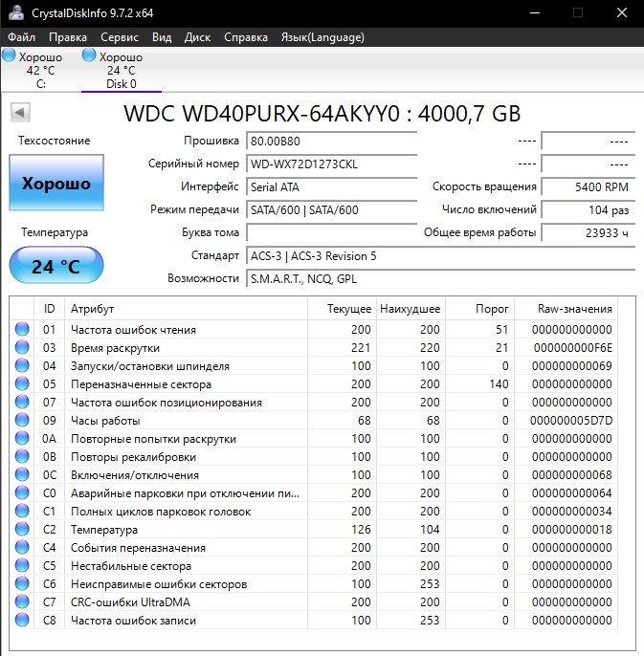Click status orb for attribute C6 uncorrectable errors
The image size is (644, 656).
22,583
